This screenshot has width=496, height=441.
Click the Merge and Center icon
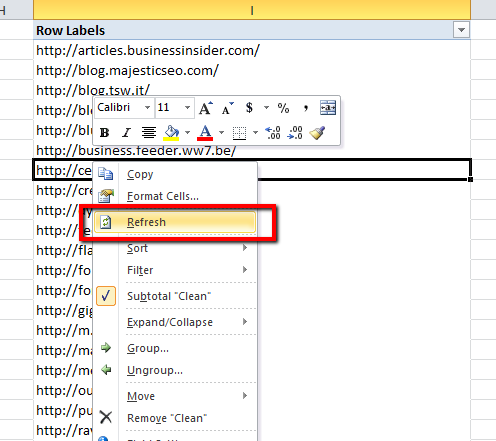click(x=328, y=108)
